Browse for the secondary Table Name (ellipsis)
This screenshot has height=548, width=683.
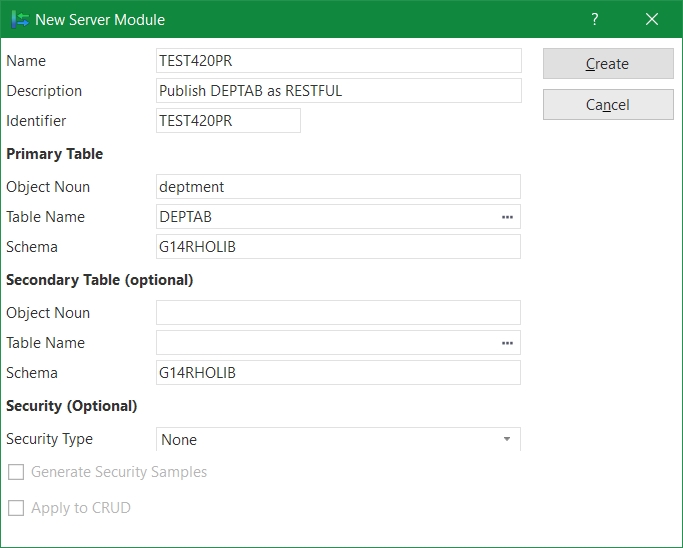click(507, 343)
